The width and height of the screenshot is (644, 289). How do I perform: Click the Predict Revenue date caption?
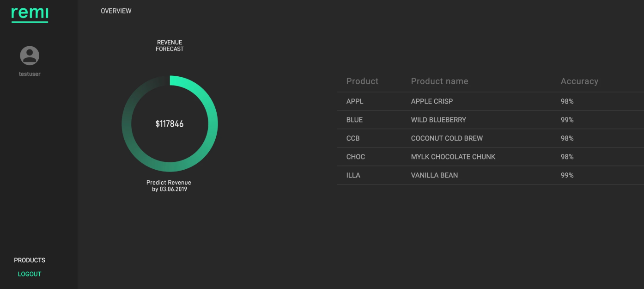pyautogui.click(x=169, y=186)
